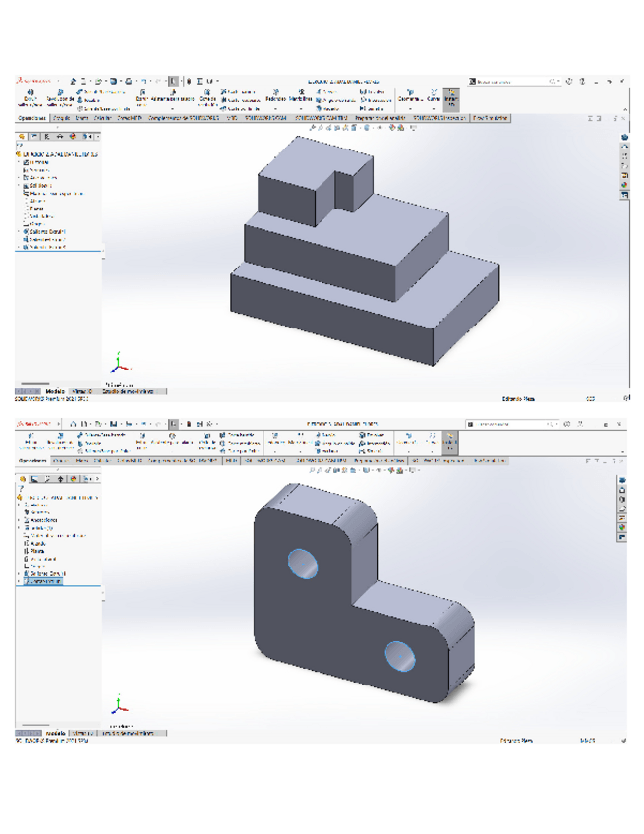The width and height of the screenshot is (644, 834).
Task: Toggle Instant3D in the upper window
Action: click(451, 98)
